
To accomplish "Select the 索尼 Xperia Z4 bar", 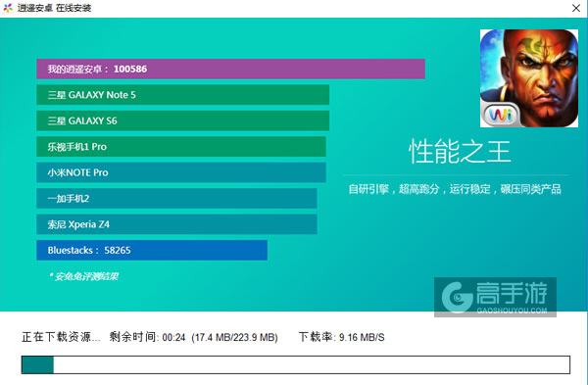I will 176,224.
